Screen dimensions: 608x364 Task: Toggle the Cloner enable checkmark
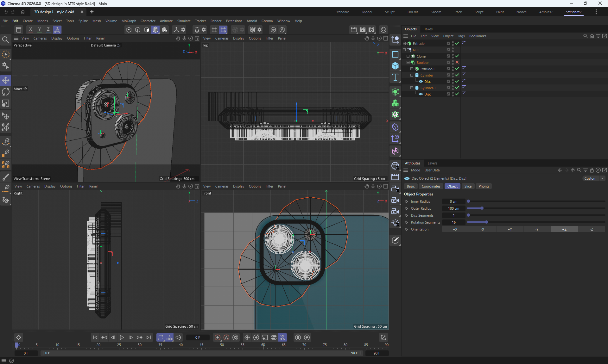point(457,56)
